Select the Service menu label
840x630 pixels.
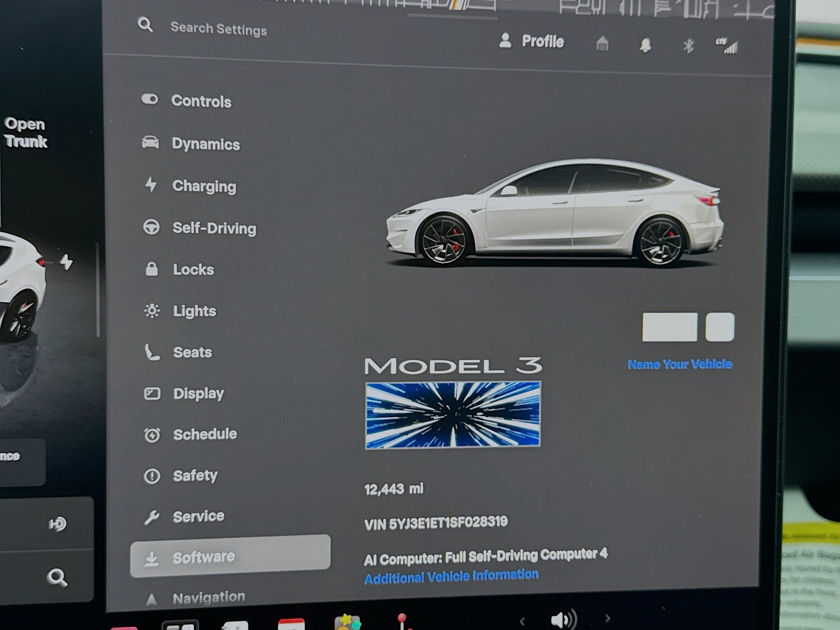(198, 516)
